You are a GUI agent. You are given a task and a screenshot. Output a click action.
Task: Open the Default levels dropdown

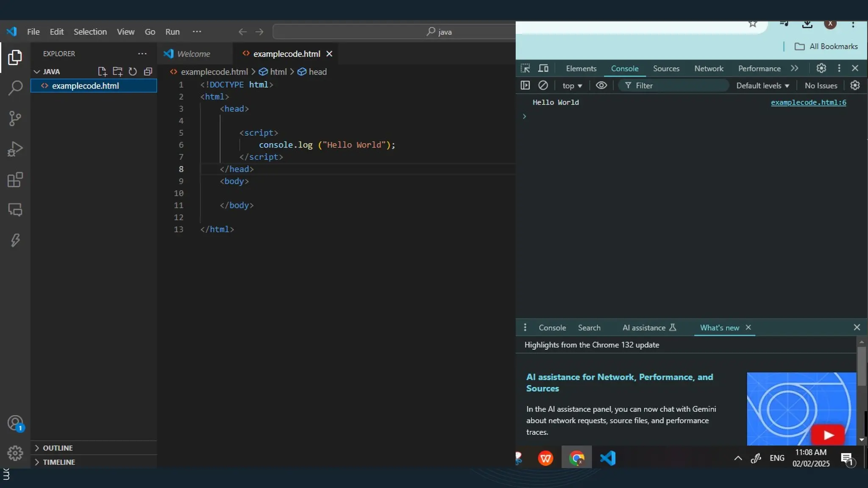762,86
